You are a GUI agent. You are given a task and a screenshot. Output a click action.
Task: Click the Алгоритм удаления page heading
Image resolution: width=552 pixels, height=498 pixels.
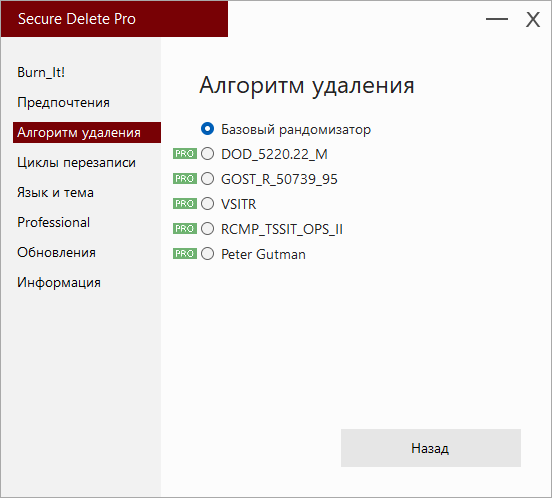(307, 86)
